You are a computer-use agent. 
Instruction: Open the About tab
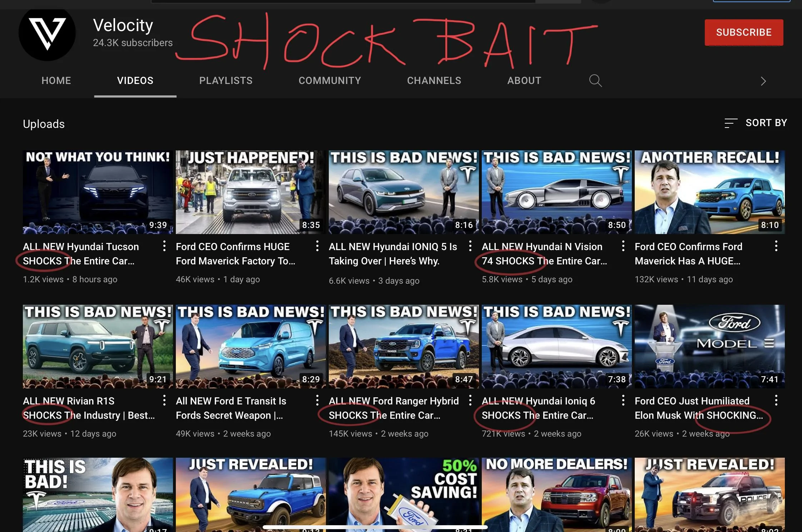[524, 81]
